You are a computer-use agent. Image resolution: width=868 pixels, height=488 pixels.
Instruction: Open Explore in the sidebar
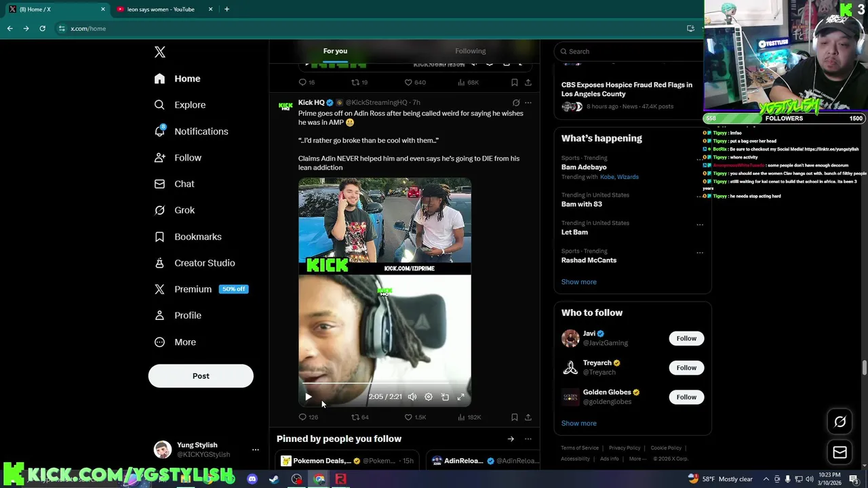[x=180, y=105]
